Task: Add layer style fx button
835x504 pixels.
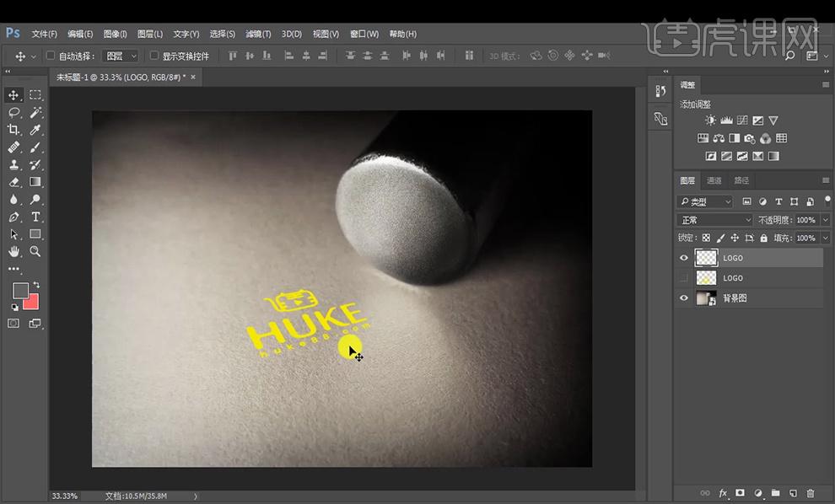Action: (723, 493)
